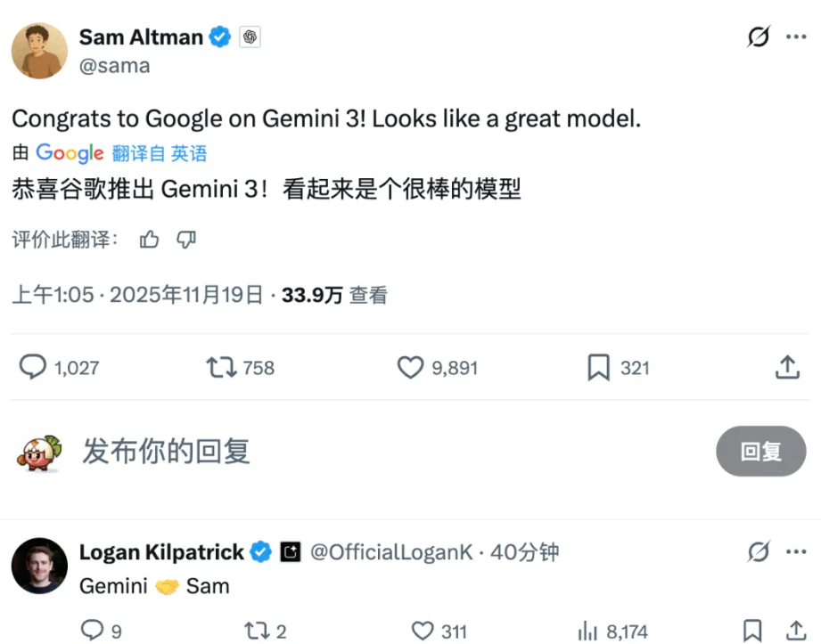This screenshot has height=644, width=821.
Task: Rate the translation with thumbs up
Action: (149, 240)
